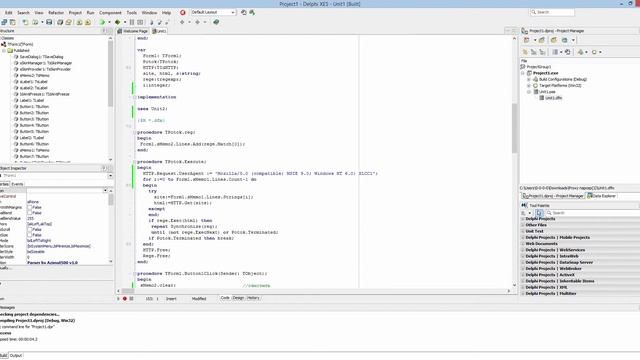Screen dimensions: 640x360
Task: Click the Remove project icon in Project Manager
Action: point(542,40)
